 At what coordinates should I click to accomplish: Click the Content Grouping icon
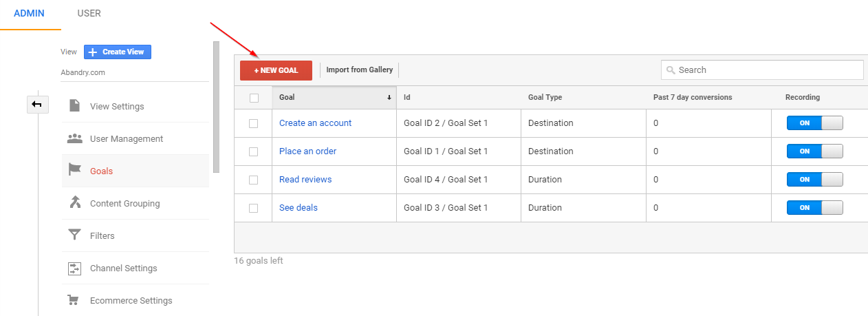(74, 203)
